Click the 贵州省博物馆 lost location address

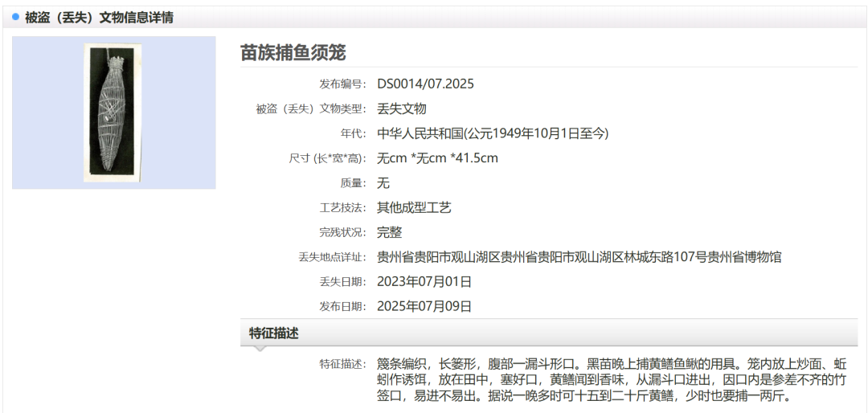[579, 257]
